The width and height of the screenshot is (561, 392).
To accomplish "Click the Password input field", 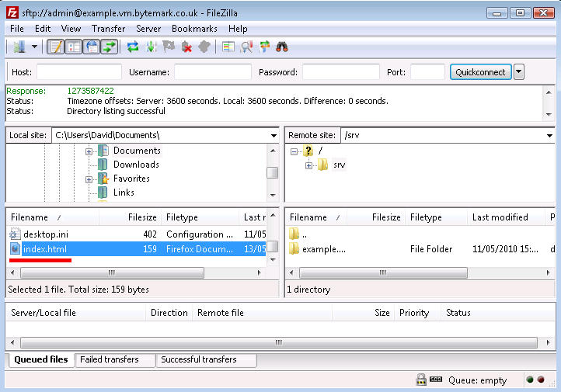I will [x=340, y=72].
